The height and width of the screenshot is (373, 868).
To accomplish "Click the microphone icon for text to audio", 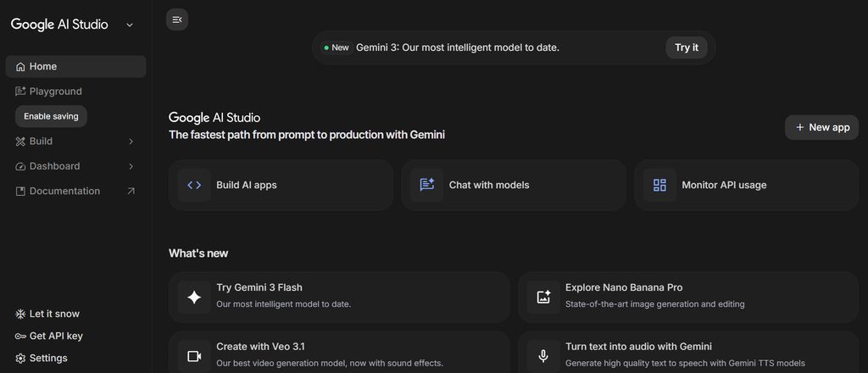I will pyautogui.click(x=543, y=356).
